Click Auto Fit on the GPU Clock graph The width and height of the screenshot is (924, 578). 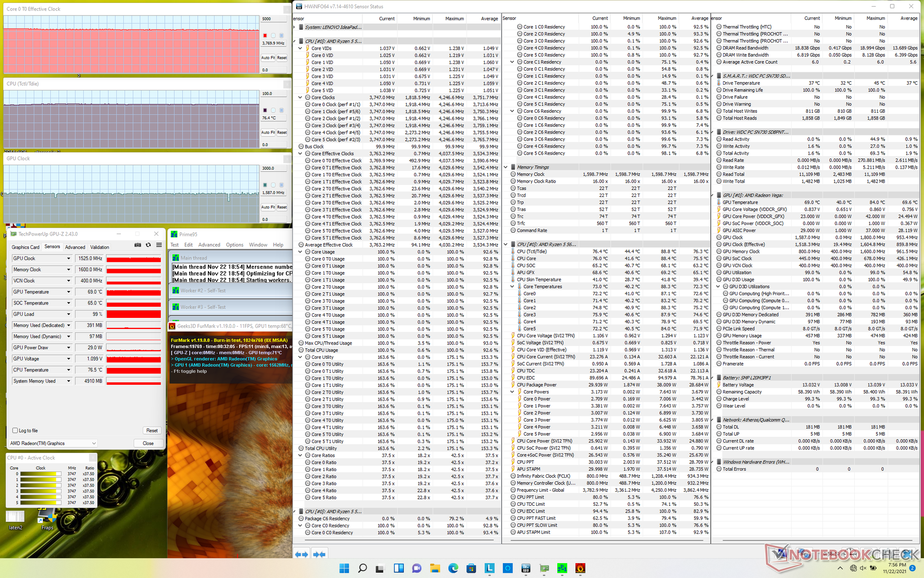[x=268, y=207]
